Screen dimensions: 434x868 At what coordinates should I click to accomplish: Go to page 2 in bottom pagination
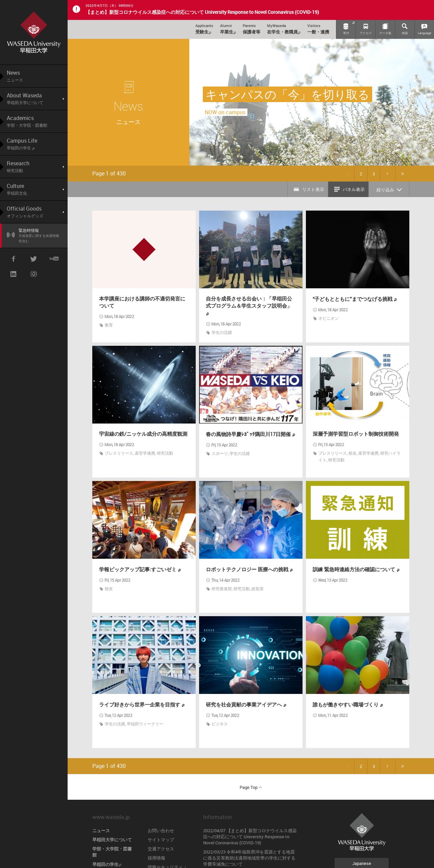(361, 766)
